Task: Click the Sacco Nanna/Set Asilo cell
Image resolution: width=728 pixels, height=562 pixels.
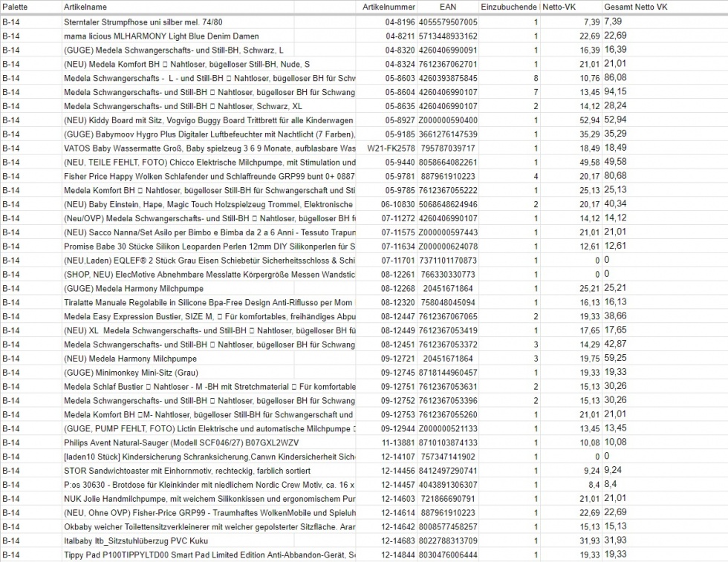Action: click(209, 232)
